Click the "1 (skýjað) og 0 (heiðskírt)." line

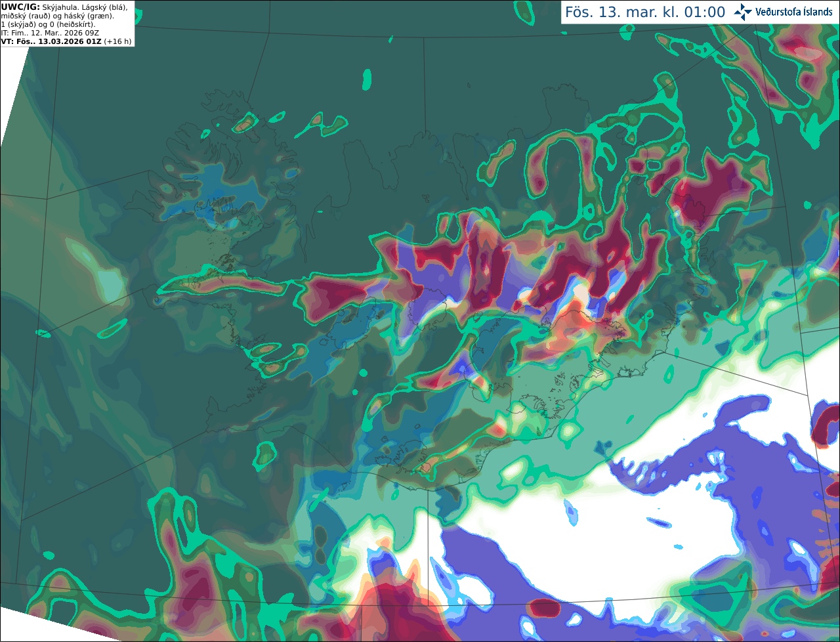point(48,24)
